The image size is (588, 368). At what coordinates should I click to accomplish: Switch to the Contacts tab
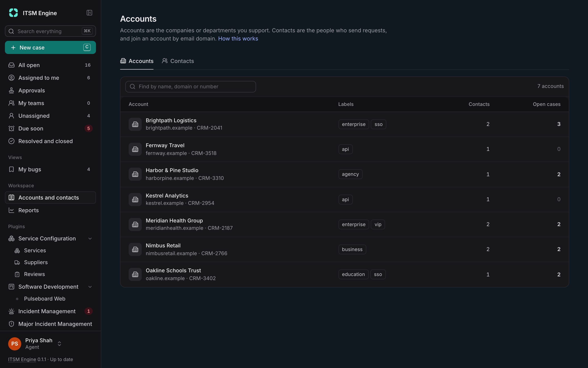coord(178,61)
